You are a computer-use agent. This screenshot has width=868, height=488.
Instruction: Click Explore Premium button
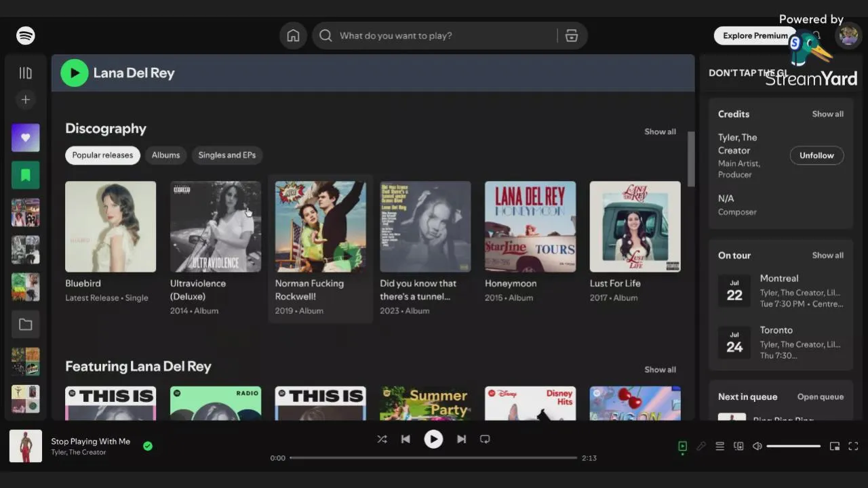tap(755, 36)
